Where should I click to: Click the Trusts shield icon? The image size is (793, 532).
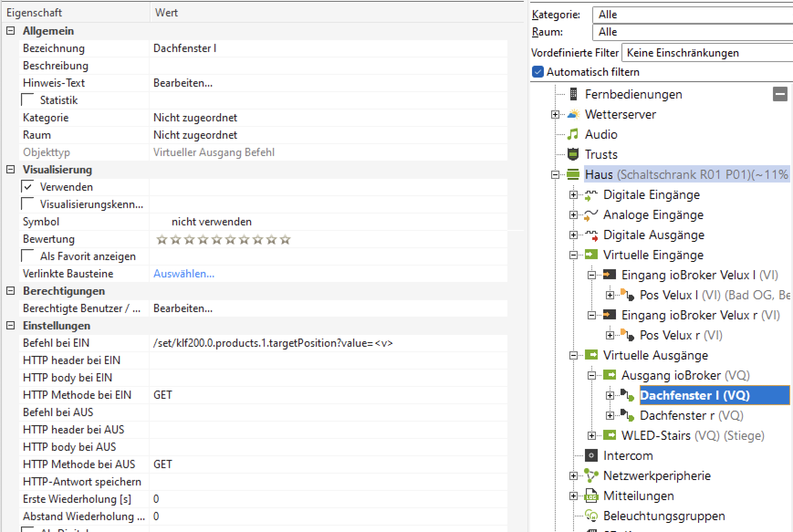click(573, 155)
